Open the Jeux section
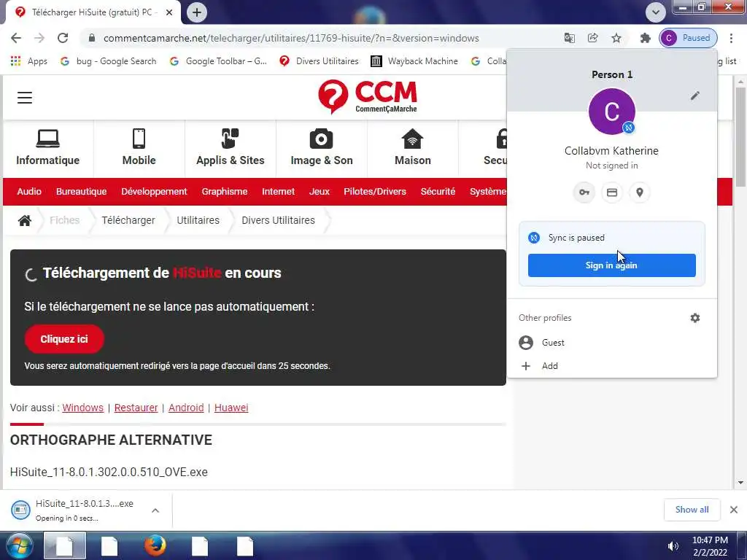The image size is (747, 560). tap(320, 192)
